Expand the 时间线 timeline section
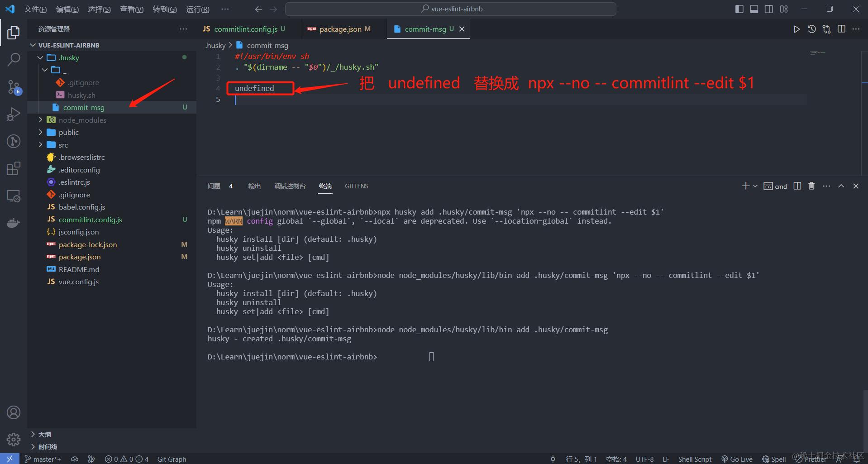This screenshot has width=868, height=464. (112, 447)
